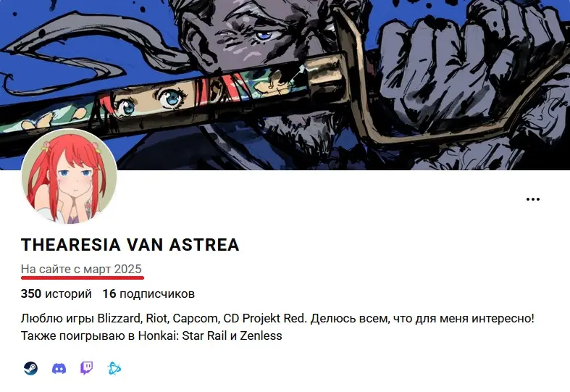Open the three-dot profile options menu

tap(533, 199)
